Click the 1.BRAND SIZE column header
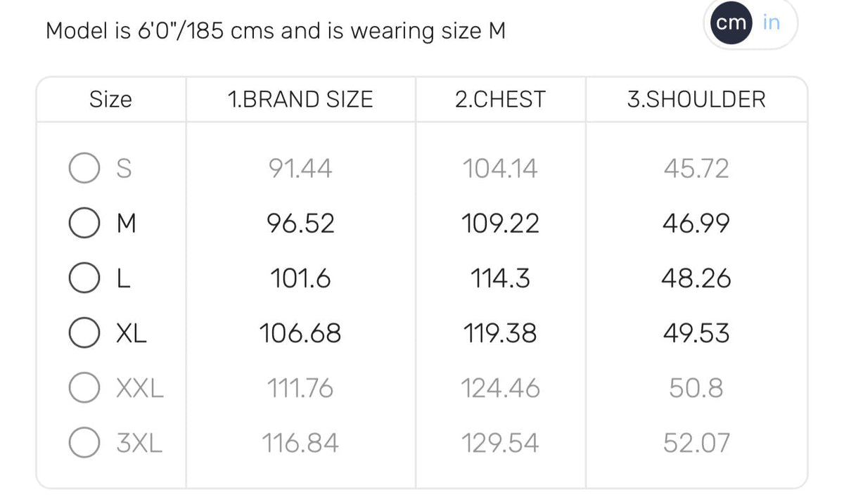Image resolution: width=844 pixels, height=504 pixels. tap(300, 99)
